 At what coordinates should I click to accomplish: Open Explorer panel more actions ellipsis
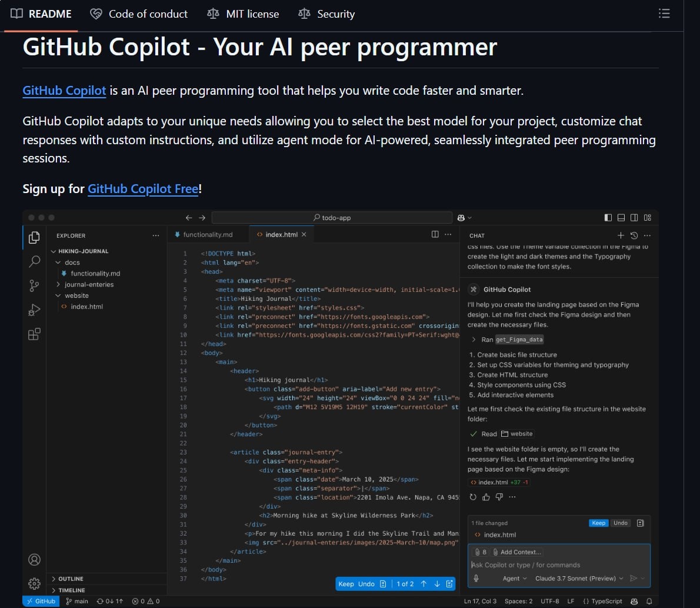(x=155, y=235)
